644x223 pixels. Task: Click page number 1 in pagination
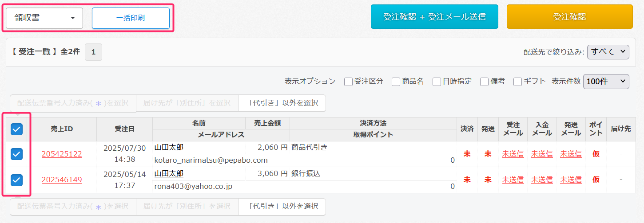93,52
